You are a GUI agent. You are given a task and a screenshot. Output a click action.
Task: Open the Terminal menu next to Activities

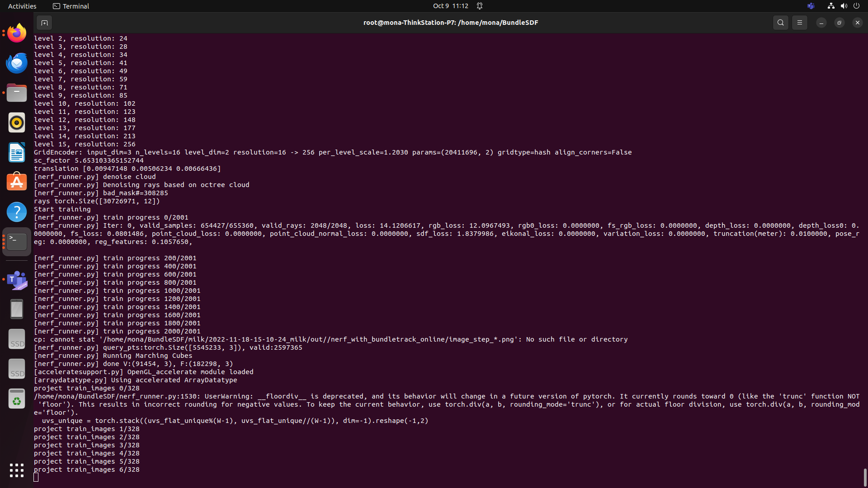71,6
